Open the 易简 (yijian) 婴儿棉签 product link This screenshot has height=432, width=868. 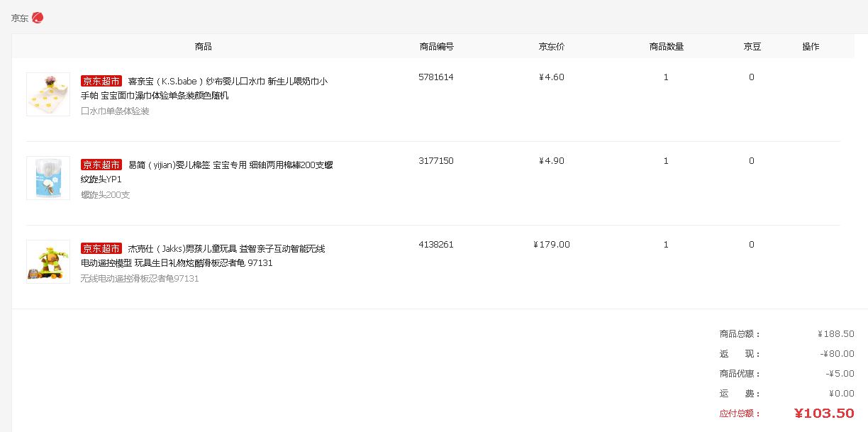click(206, 172)
